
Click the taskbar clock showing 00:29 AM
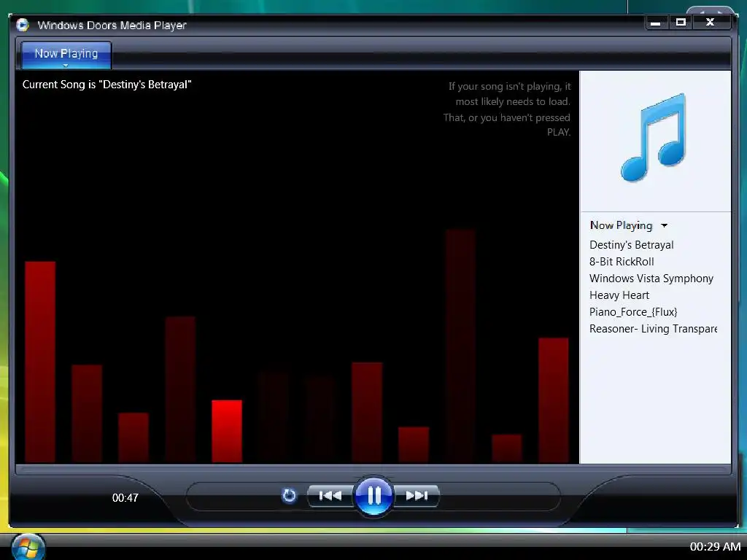pyautogui.click(x=715, y=547)
